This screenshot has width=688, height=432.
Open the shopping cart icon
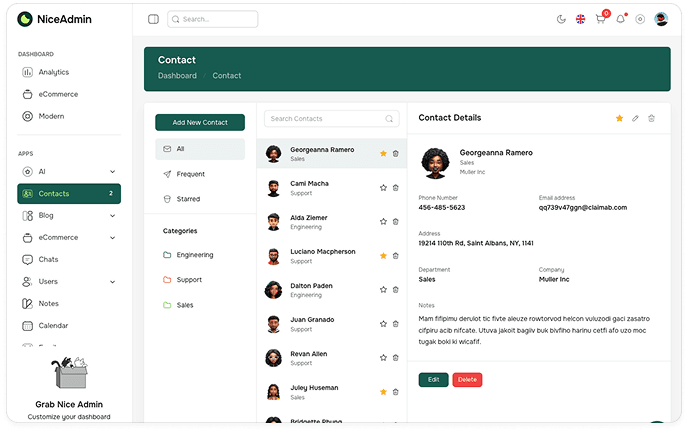tap(600, 19)
